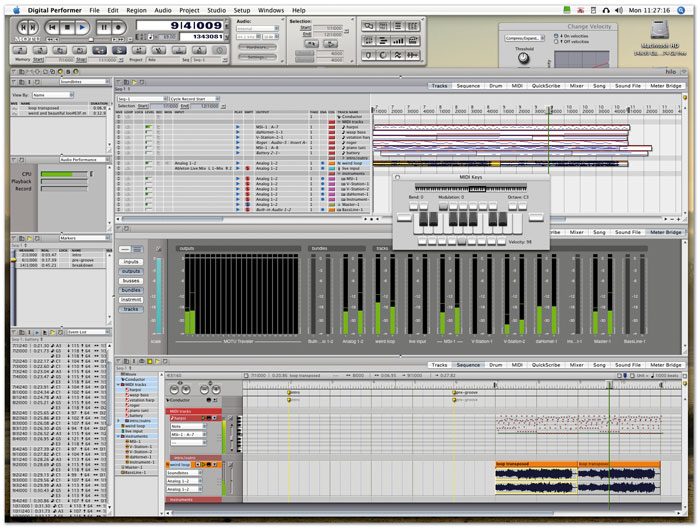Click the MIDI Keys mini keyboard strip
The image size is (700, 529).
pyautogui.click(x=471, y=188)
